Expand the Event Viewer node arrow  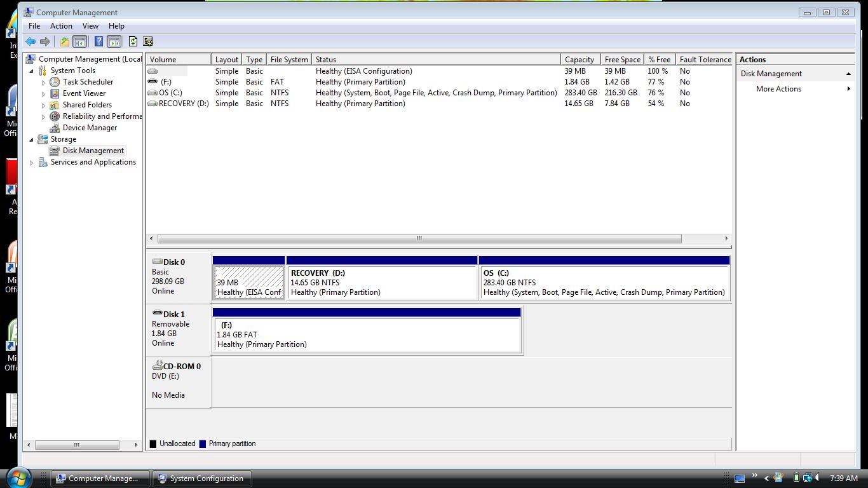43,93
